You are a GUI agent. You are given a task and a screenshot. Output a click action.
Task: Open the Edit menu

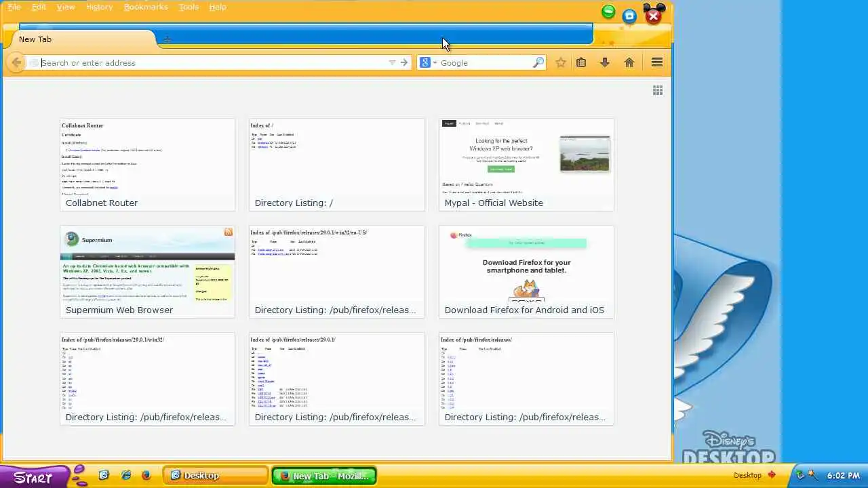click(x=39, y=7)
